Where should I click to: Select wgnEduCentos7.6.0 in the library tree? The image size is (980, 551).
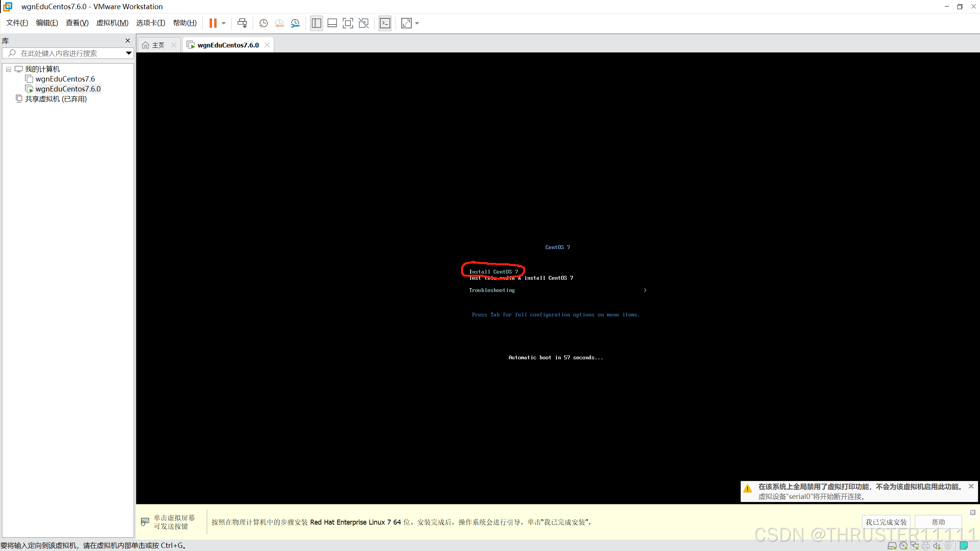pyautogui.click(x=67, y=89)
